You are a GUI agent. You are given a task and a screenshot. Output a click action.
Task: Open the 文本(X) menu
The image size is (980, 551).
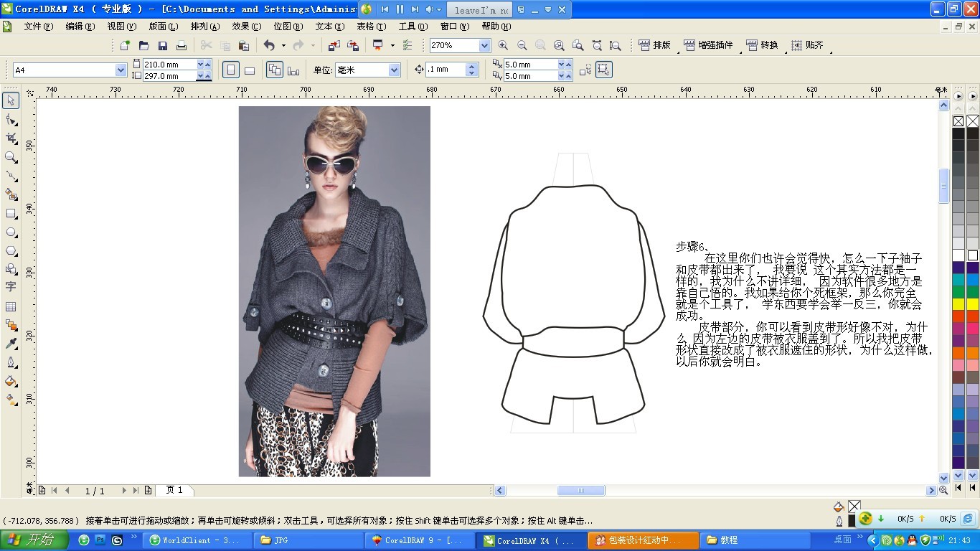click(330, 26)
